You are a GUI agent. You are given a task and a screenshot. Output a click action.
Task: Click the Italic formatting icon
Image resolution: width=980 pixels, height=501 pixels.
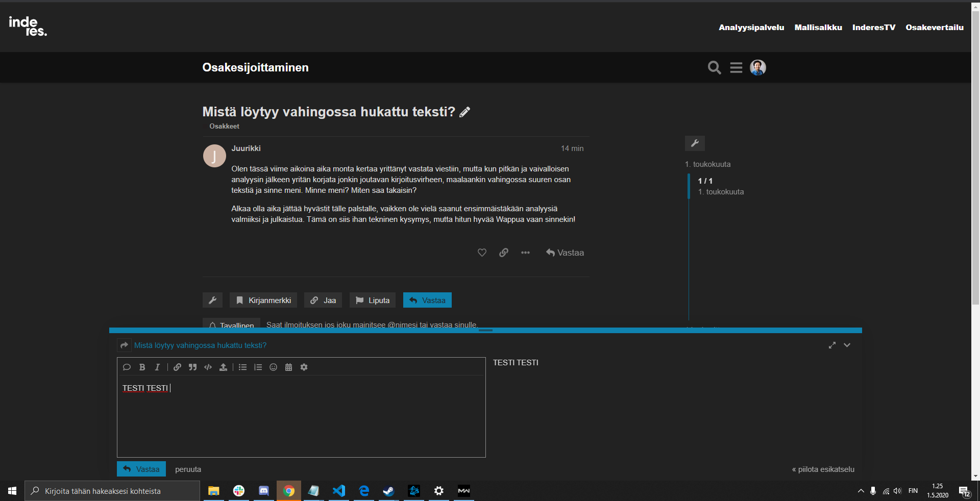point(157,367)
